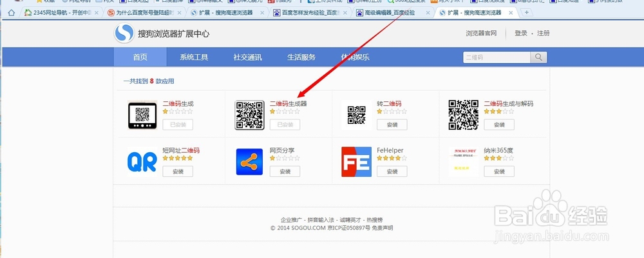Click the home icon left of tabs
The image size is (644, 258).
pyautogui.click(x=12, y=13)
